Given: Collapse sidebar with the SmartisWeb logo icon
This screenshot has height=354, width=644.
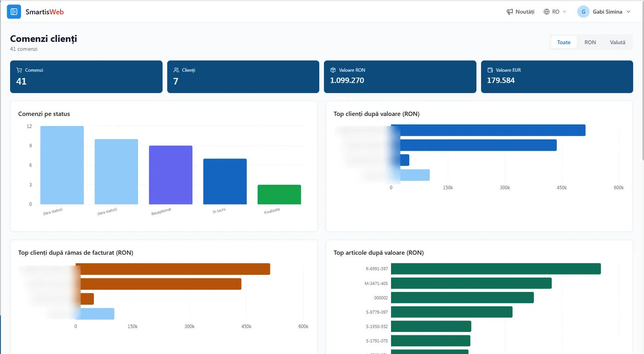Looking at the screenshot, I should pyautogui.click(x=14, y=11).
